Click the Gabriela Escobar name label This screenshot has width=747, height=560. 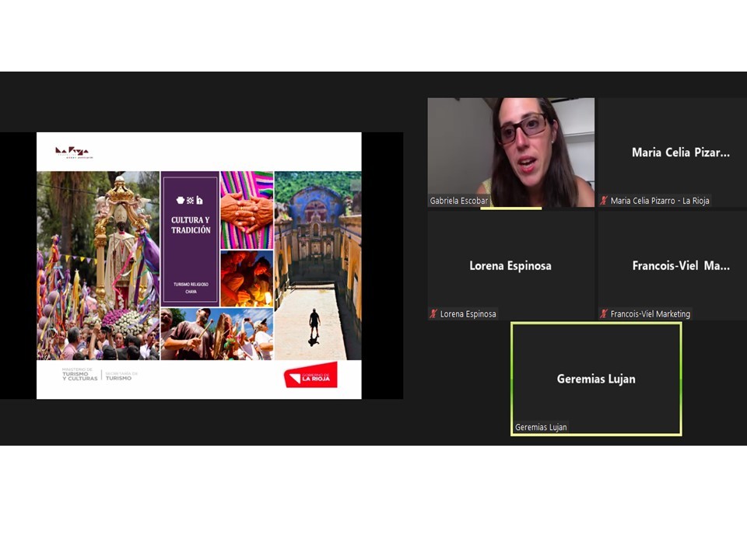(459, 201)
